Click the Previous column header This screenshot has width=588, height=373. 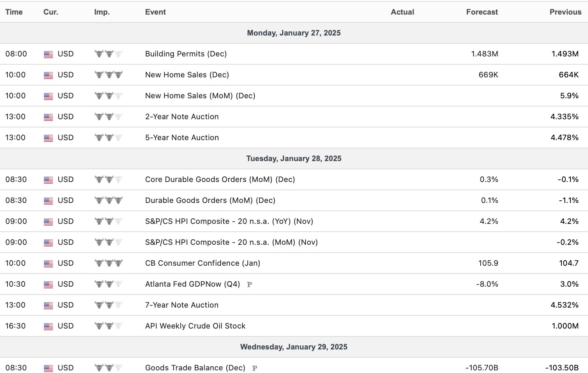(565, 12)
